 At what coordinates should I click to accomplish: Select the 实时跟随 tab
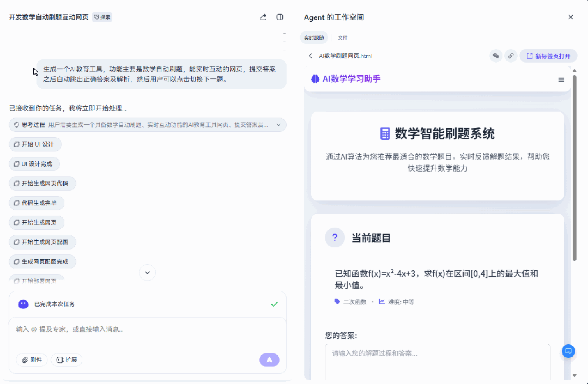pyautogui.click(x=314, y=38)
